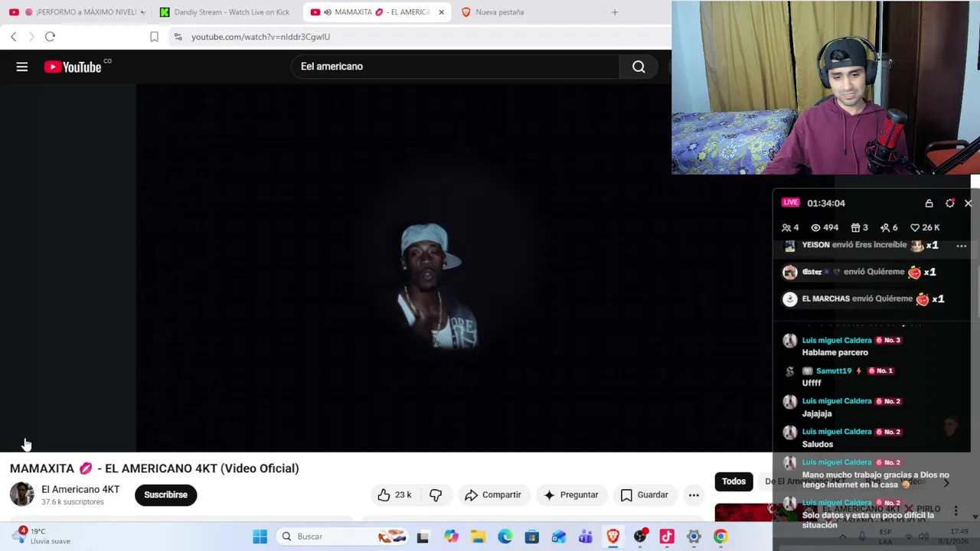Reload the page with the refresh icon
Image resolution: width=980 pixels, height=551 pixels.
[x=50, y=37]
